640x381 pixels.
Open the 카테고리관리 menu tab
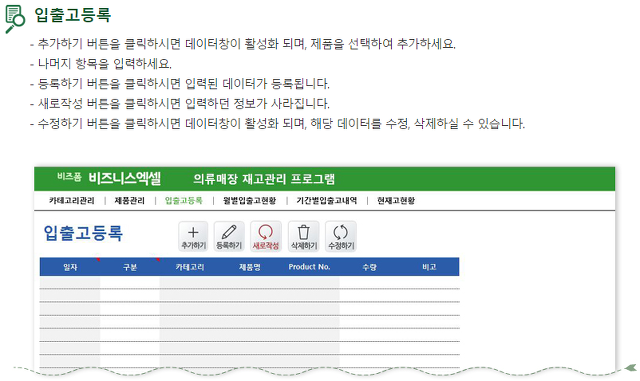tap(71, 201)
